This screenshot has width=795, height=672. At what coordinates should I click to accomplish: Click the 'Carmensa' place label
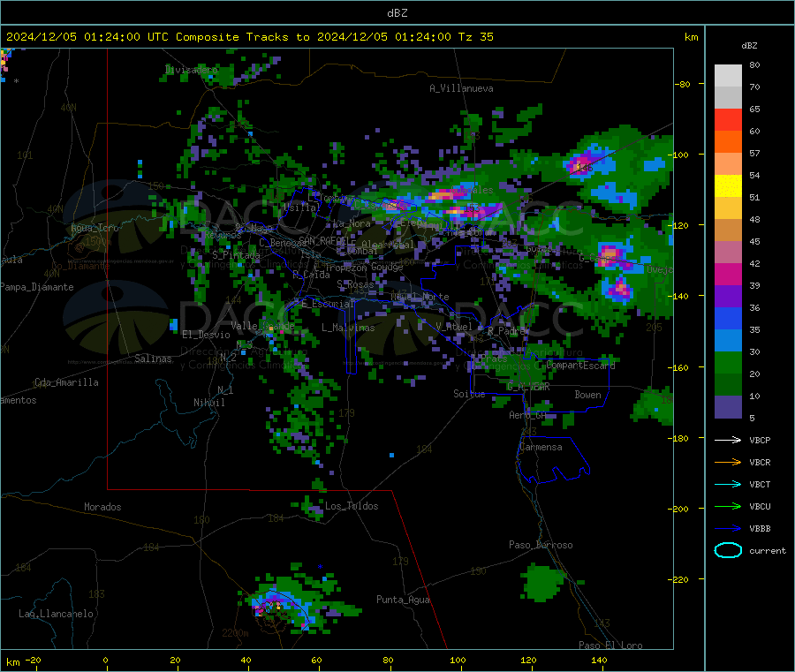[541, 447]
